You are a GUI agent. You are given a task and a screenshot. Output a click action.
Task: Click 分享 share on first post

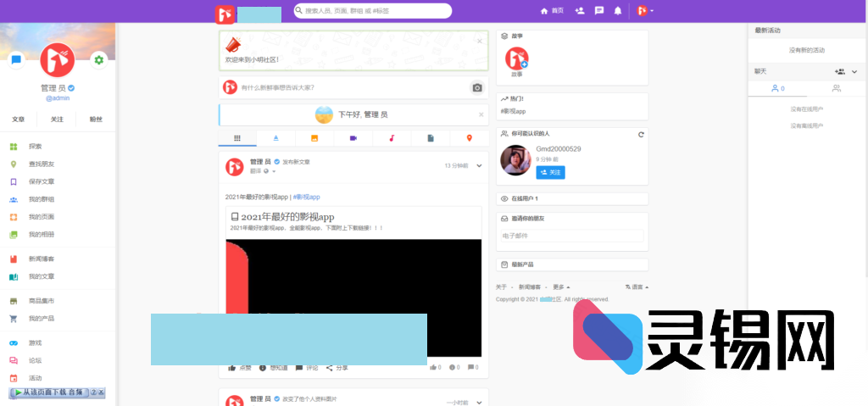click(x=337, y=368)
